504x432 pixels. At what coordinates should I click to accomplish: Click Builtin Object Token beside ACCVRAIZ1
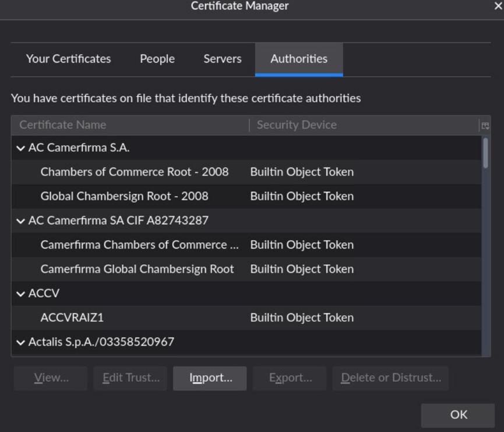pyautogui.click(x=302, y=318)
